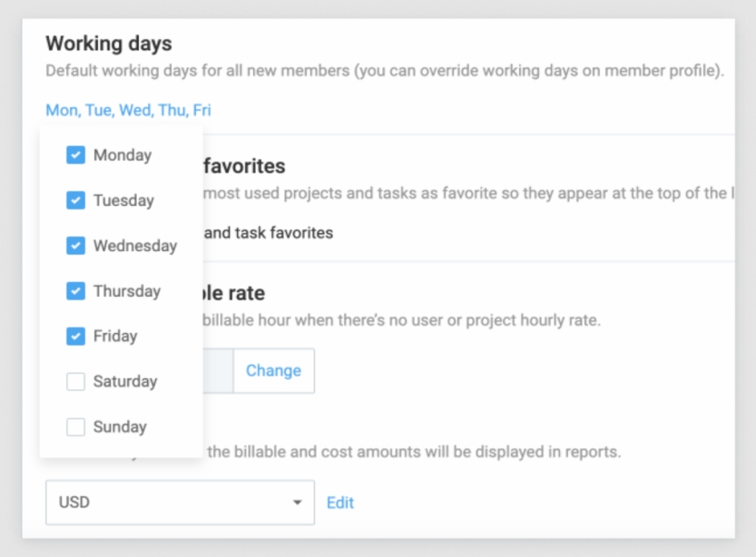This screenshot has height=557, width=756.
Task: Tick the Sunday checkbox
Action: pos(75,426)
